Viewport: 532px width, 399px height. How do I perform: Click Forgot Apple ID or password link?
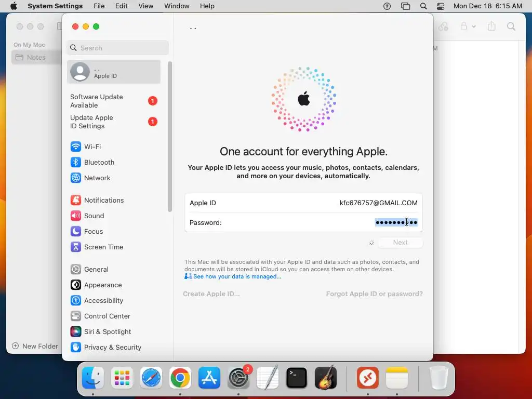click(374, 294)
